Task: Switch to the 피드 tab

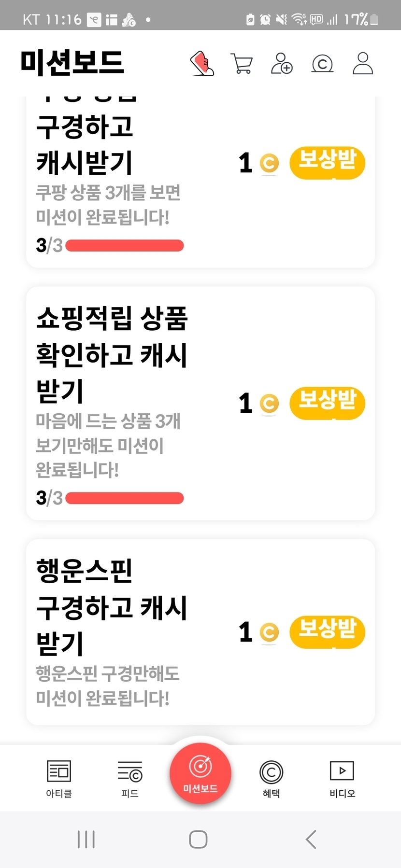Action: pyautogui.click(x=130, y=778)
